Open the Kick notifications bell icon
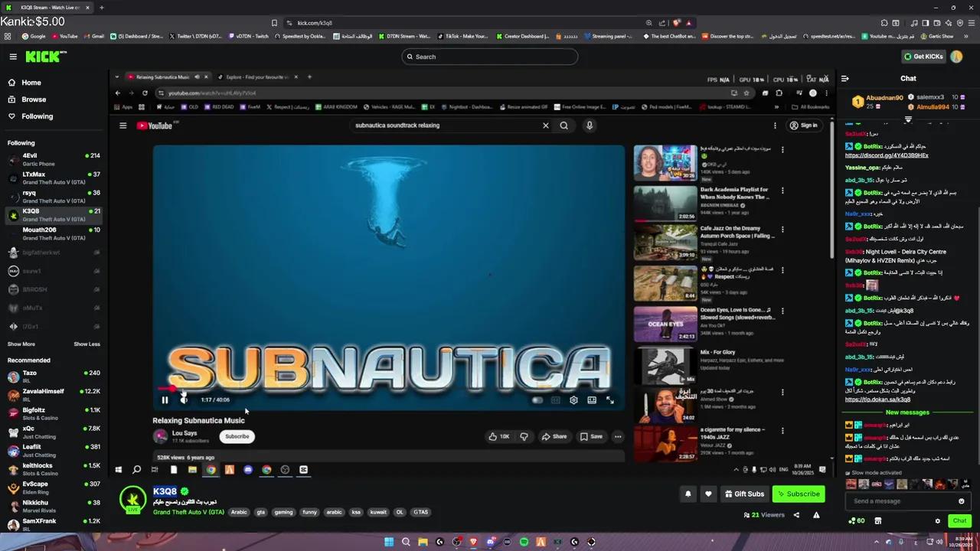The image size is (980, 551). 688,494
